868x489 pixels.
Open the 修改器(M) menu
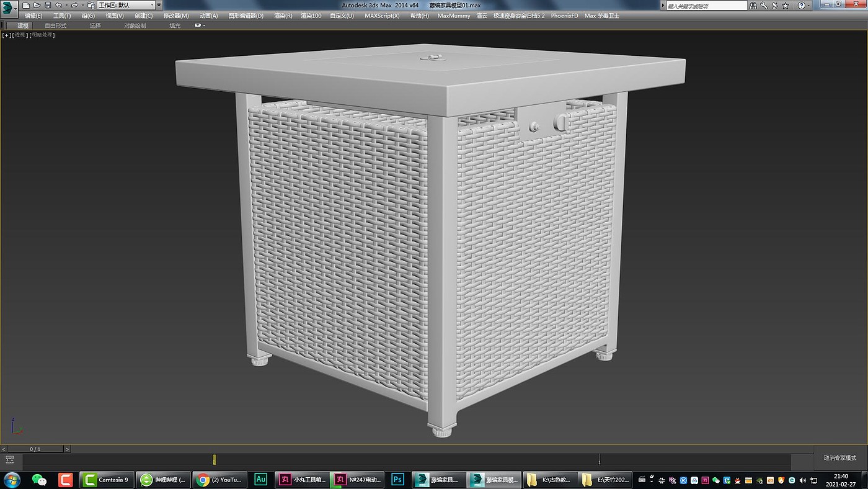pos(176,16)
